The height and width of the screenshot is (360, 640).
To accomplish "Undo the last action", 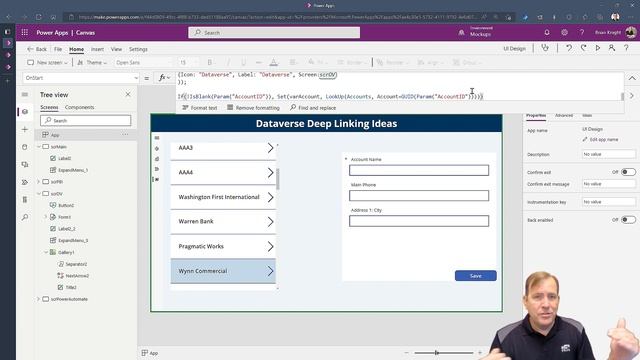I will click(569, 48).
